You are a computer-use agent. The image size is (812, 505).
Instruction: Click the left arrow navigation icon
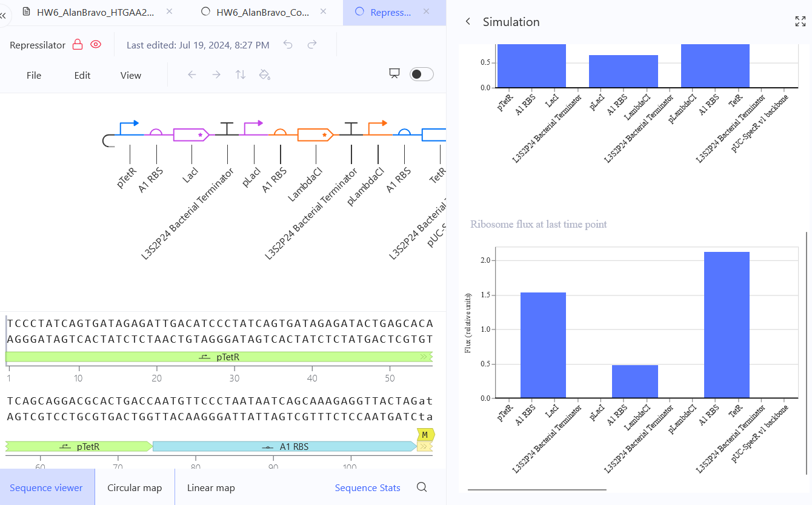pos(192,74)
